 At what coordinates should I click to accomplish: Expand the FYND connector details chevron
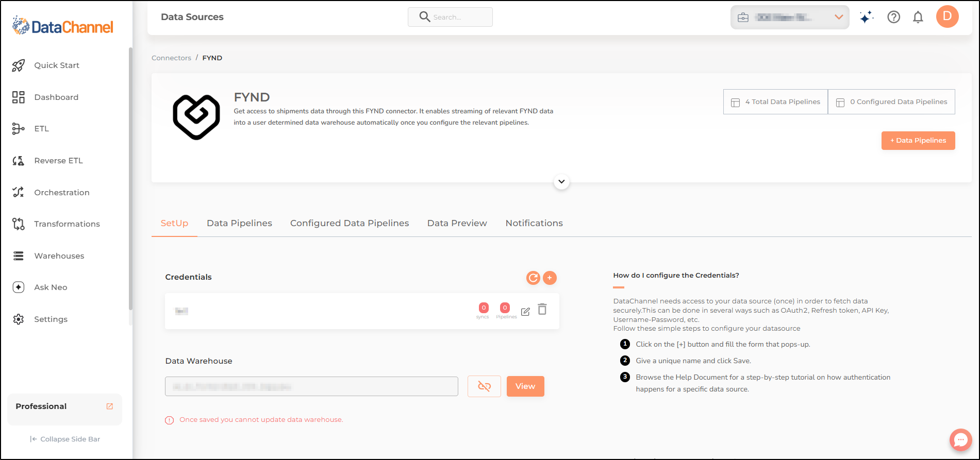click(x=561, y=182)
